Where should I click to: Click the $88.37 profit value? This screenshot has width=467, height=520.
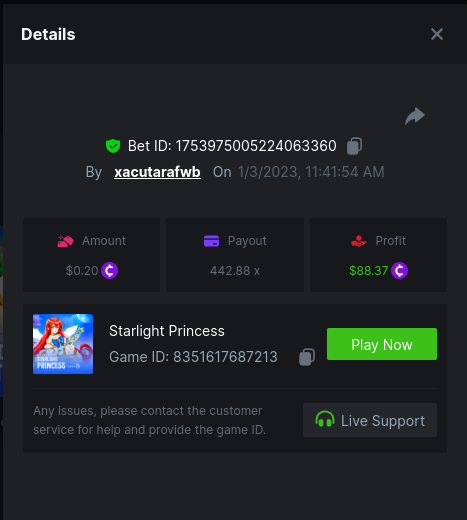point(369,271)
